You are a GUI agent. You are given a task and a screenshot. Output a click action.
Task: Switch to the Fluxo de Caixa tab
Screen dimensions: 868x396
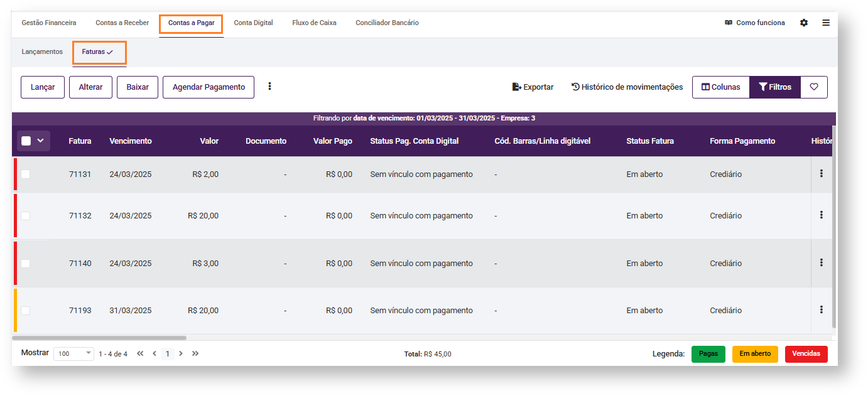pos(314,23)
